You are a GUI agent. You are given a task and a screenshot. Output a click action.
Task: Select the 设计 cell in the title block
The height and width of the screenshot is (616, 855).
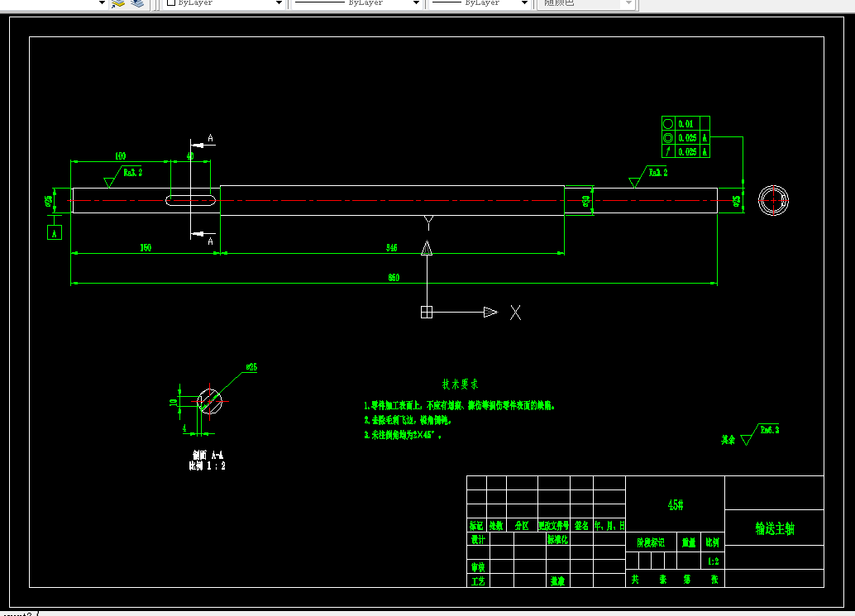click(x=478, y=539)
